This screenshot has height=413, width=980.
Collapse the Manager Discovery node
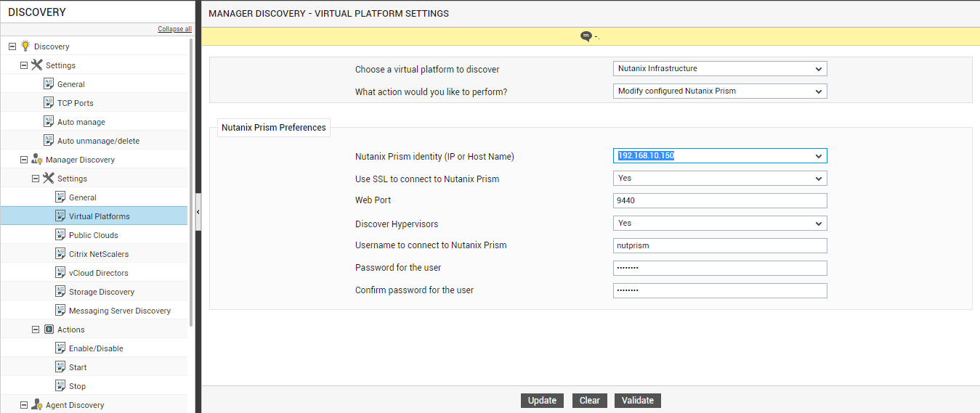point(23,159)
